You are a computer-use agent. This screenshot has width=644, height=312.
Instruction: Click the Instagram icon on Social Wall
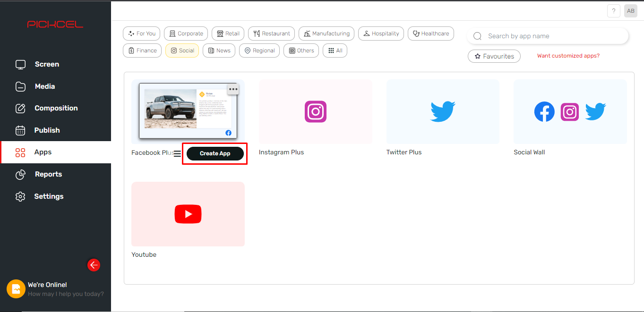[x=570, y=112]
